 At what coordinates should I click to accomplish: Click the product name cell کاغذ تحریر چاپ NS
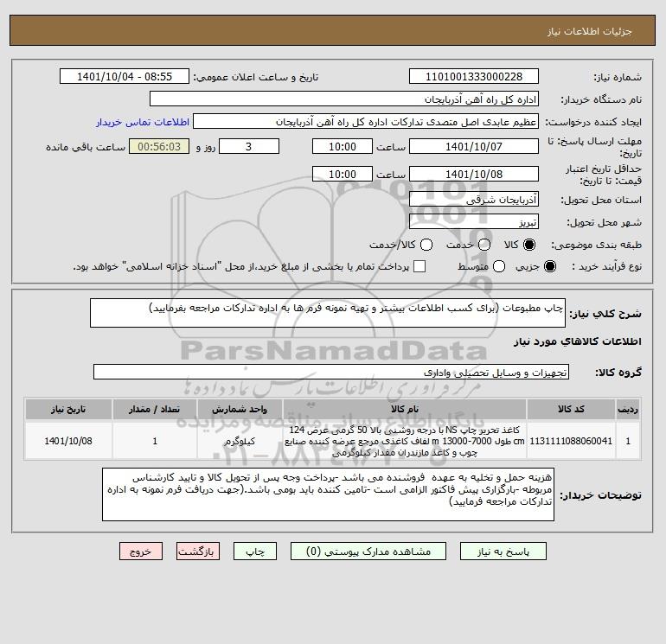coord(405,441)
